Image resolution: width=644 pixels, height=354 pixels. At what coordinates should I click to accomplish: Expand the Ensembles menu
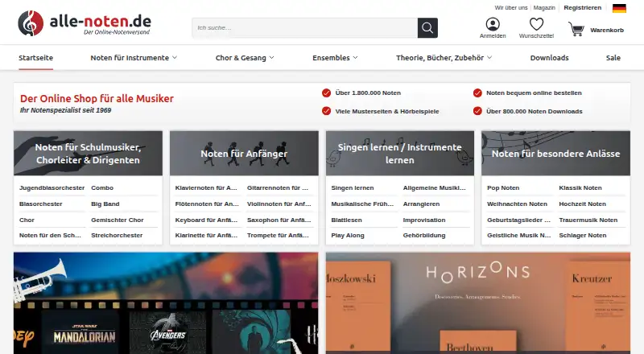pyautogui.click(x=335, y=58)
